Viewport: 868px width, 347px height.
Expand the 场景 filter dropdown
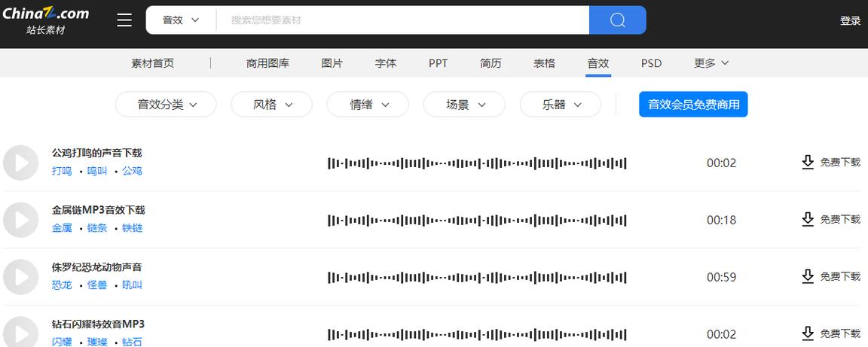(464, 105)
